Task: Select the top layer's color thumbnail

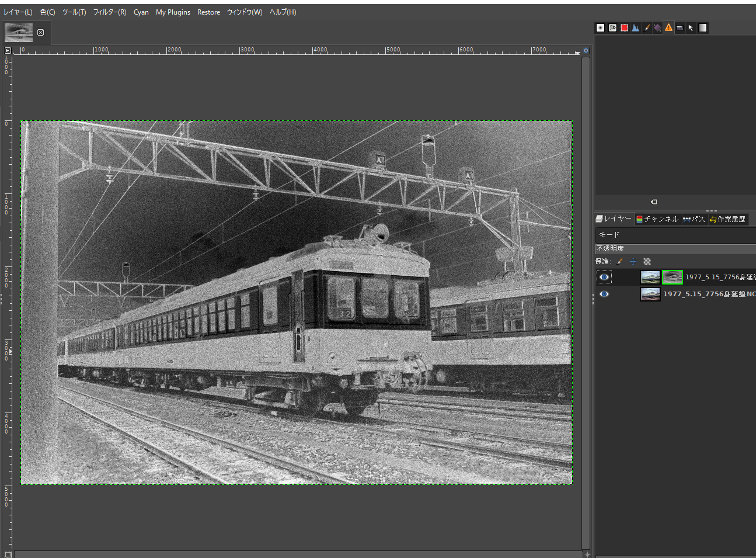Action: click(x=650, y=278)
